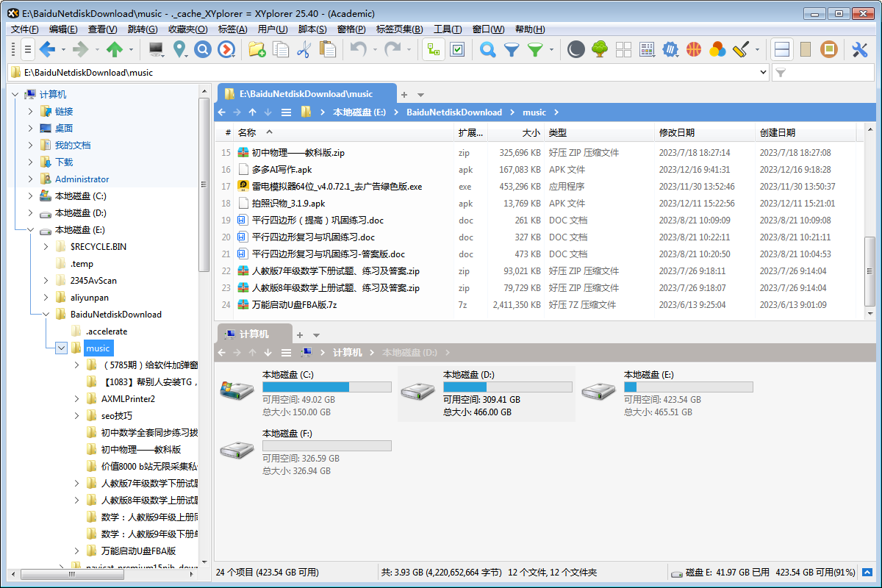Click the Up arrow to go to parent folder

pos(252,112)
